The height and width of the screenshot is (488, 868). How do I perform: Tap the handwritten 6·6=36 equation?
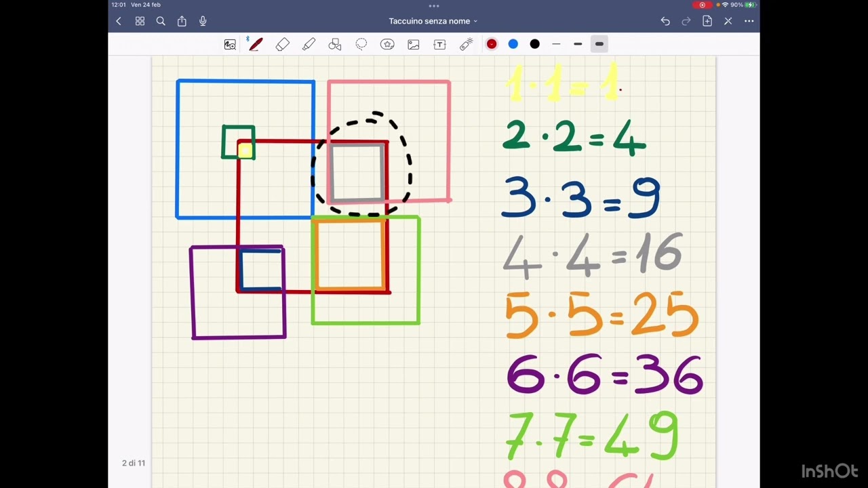pyautogui.click(x=604, y=374)
